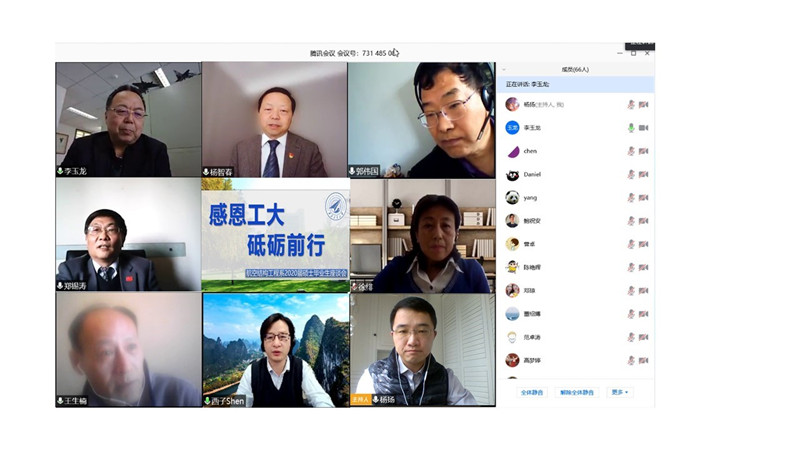Click chen's purple avatar icon

512,151
